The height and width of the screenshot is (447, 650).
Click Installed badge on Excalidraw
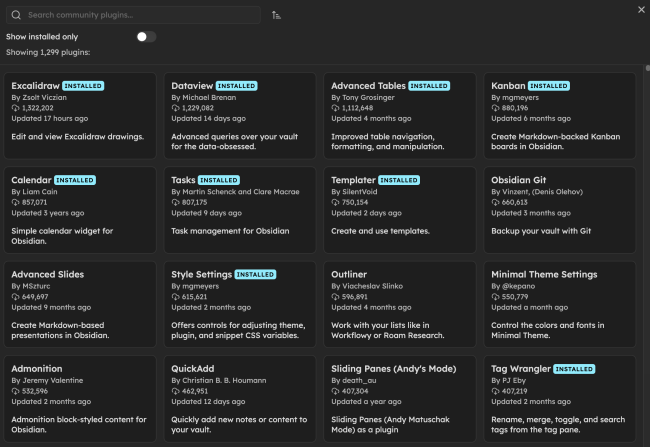point(83,86)
